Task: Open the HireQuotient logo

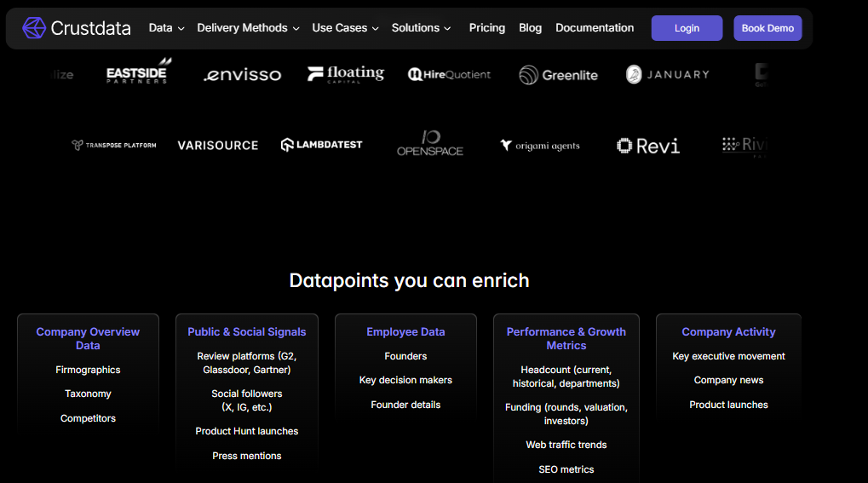Action: 449,74
